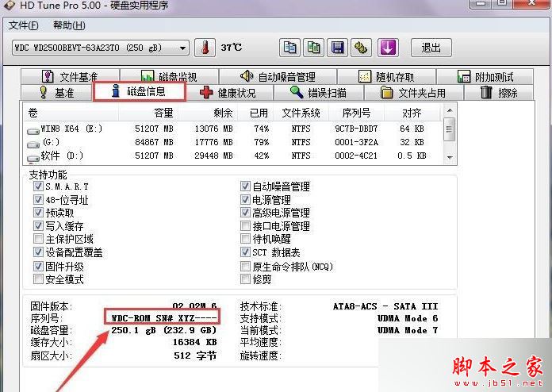This screenshot has height=392, width=552.
Task: Switch to the 自动噪音管理 tab
Action: click(x=278, y=76)
